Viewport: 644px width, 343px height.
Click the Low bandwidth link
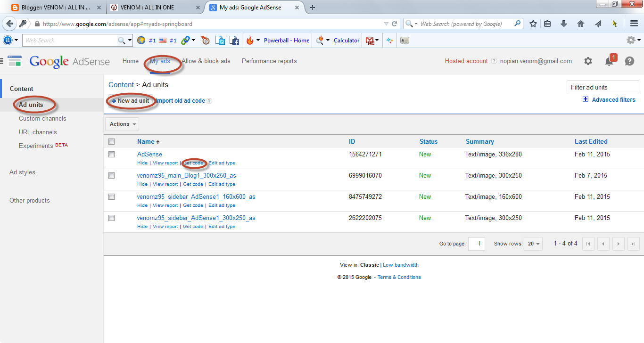[401, 265]
